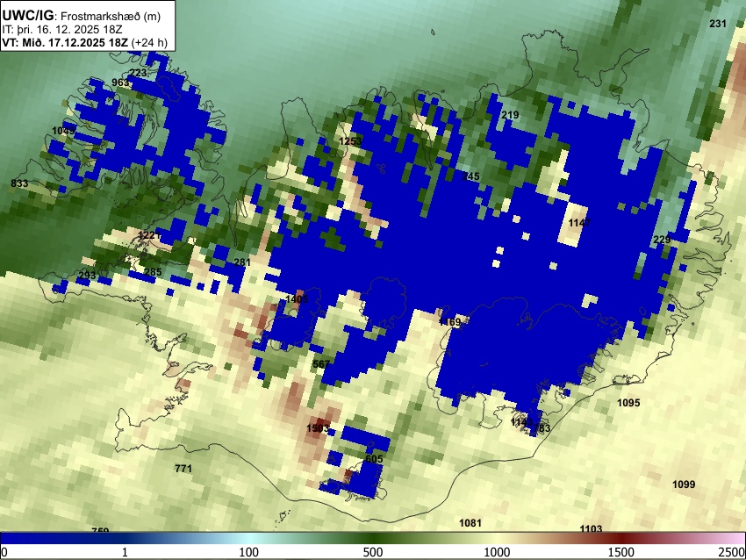The image size is (746, 560).
Task: Click the title text 'UWC/IG: Frostmarkshæð (m)'
Action: pos(82,16)
